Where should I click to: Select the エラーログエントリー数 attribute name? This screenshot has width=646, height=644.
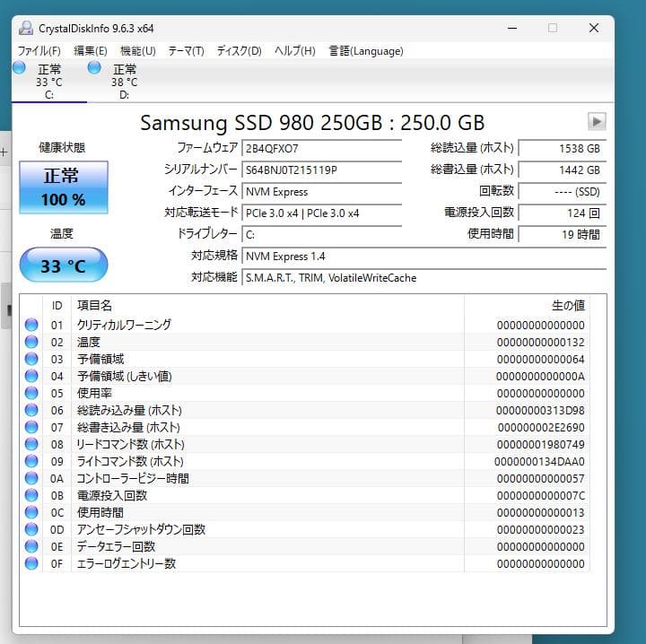pyautogui.click(x=127, y=563)
